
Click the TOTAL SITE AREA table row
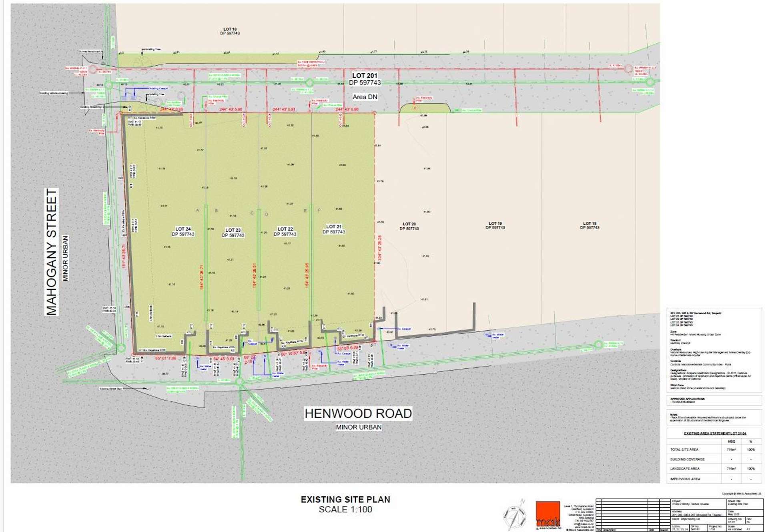[x=714, y=450]
